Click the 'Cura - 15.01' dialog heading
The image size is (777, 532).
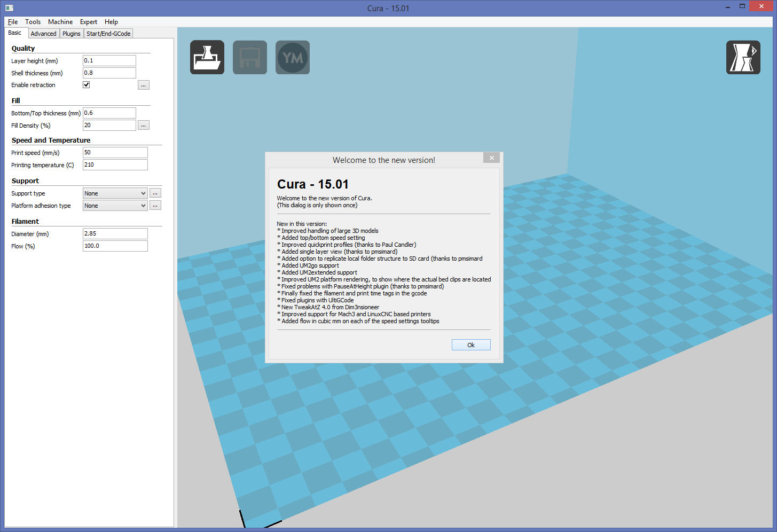point(313,184)
